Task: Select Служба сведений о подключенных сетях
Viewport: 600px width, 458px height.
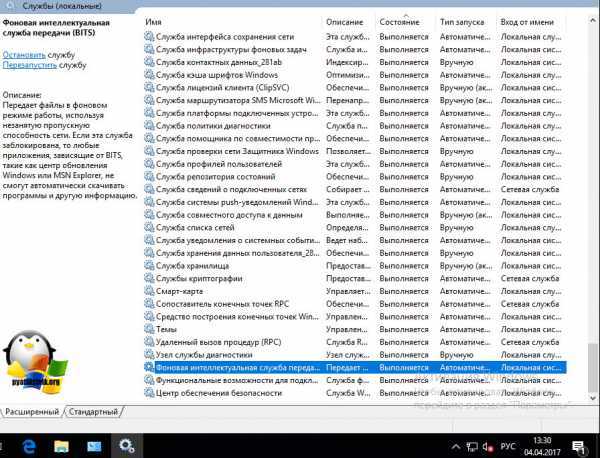Action: tap(355, 189)
